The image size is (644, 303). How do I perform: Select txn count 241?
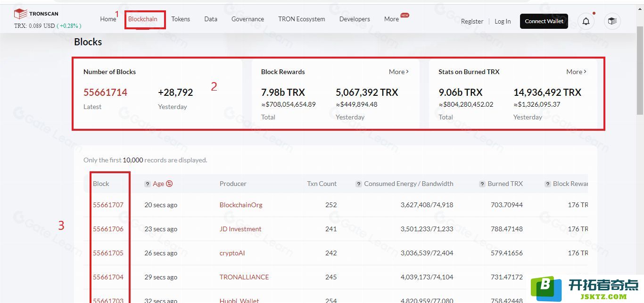click(331, 229)
